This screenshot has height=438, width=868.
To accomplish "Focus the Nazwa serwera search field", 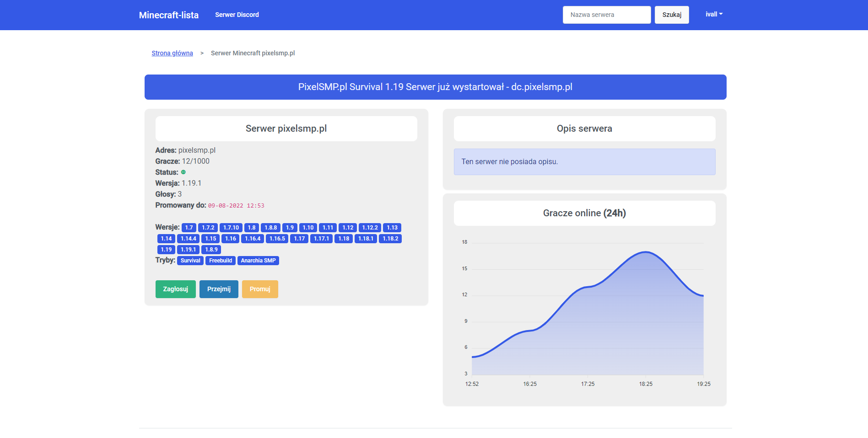I will pyautogui.click(x=606, y=15).
